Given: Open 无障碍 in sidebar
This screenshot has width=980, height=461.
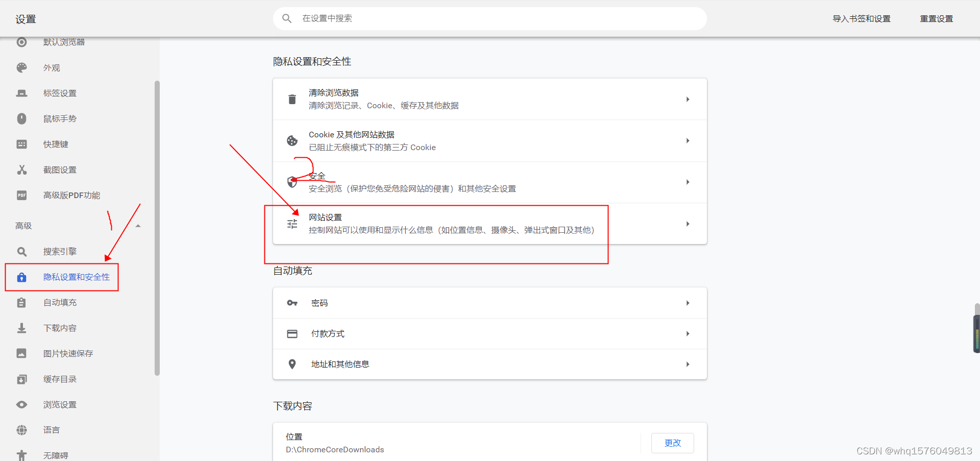Looking at the screenshot, I should tap(56, 455).
